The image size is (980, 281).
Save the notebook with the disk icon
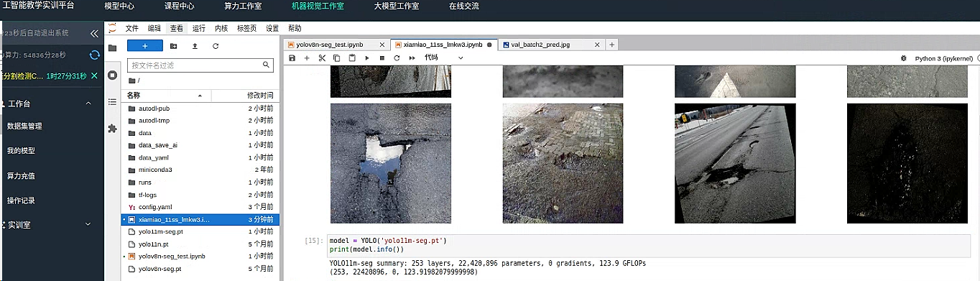[x=292, y=57]
